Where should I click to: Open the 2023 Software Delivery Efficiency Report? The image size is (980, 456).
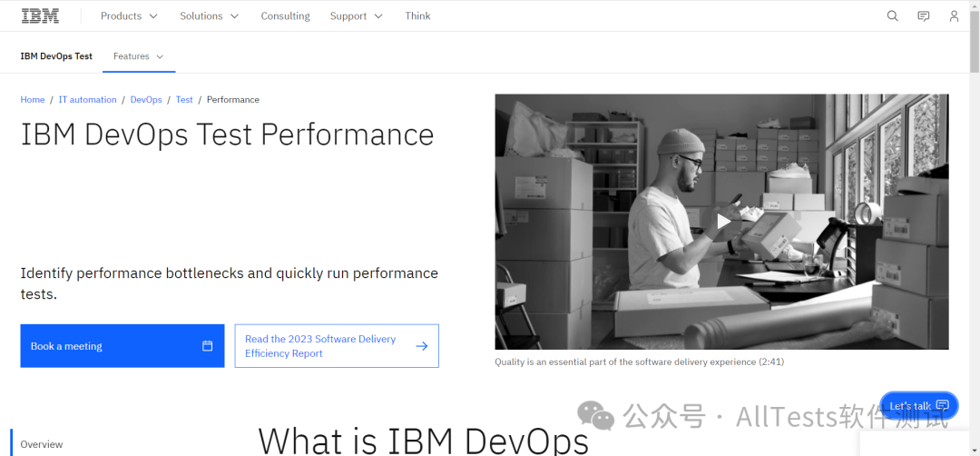click(x=337, y=346)
